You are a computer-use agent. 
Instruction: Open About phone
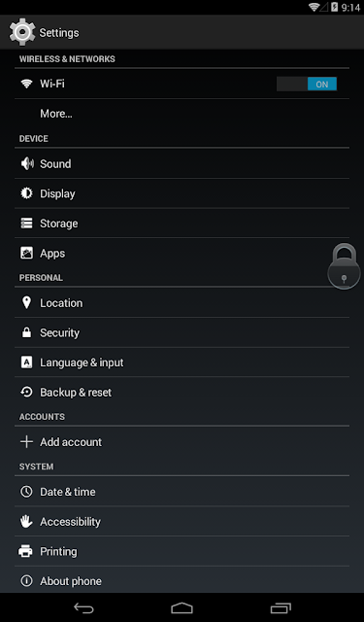[182, 581]
